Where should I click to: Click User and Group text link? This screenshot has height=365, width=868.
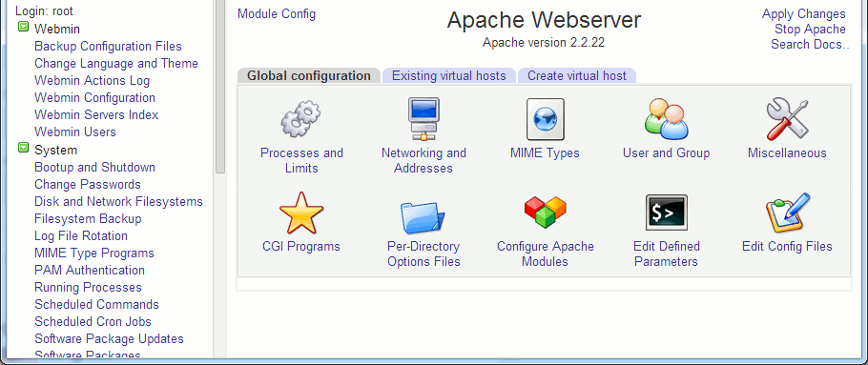[666, 152]
